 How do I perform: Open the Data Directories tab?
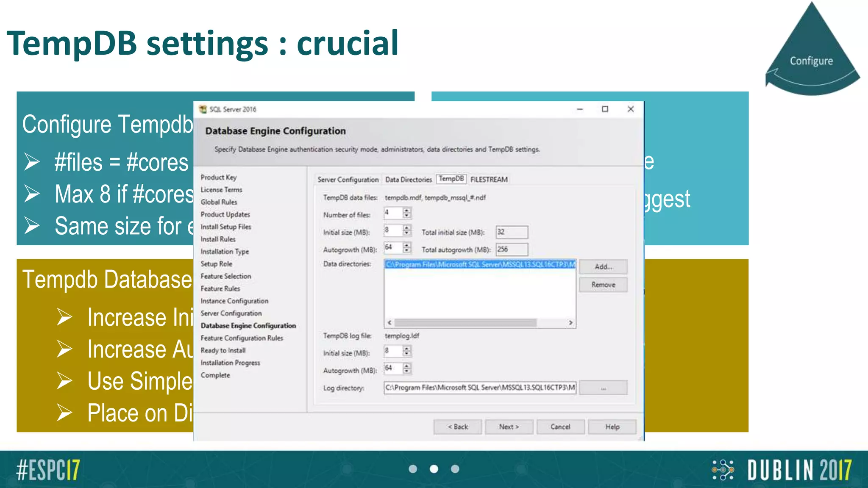(x=409, y=180)
